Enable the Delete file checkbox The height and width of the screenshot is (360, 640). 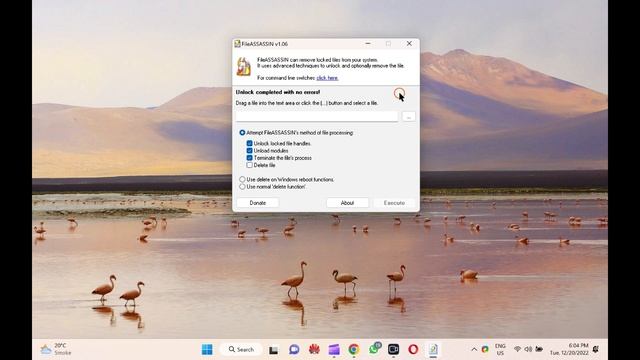(x=249, y=165)
